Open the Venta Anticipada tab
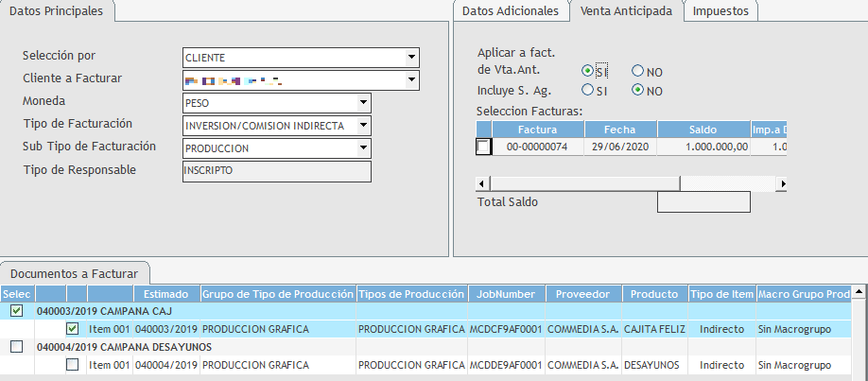868x381 pixels. (626, 11)
